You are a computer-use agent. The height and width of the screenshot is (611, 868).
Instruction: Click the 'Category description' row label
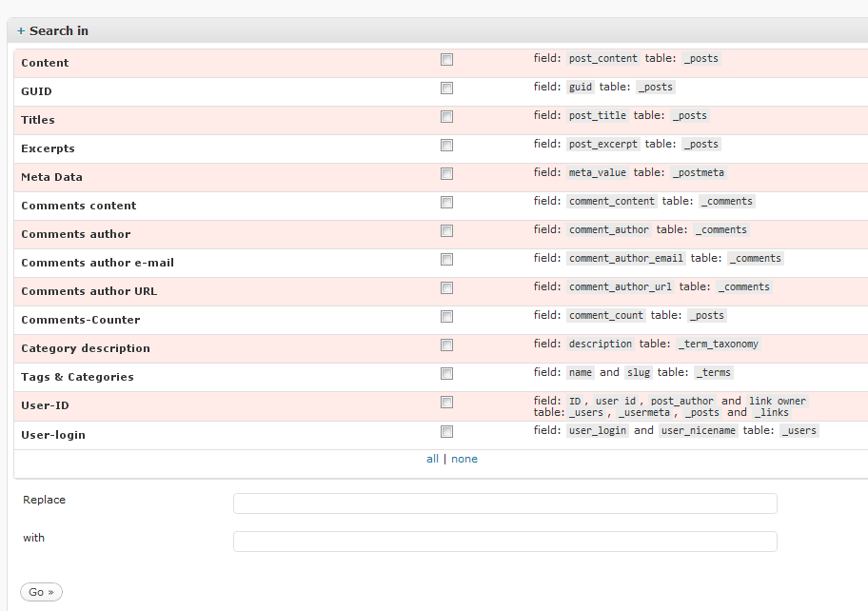click(x=86, y=348)
